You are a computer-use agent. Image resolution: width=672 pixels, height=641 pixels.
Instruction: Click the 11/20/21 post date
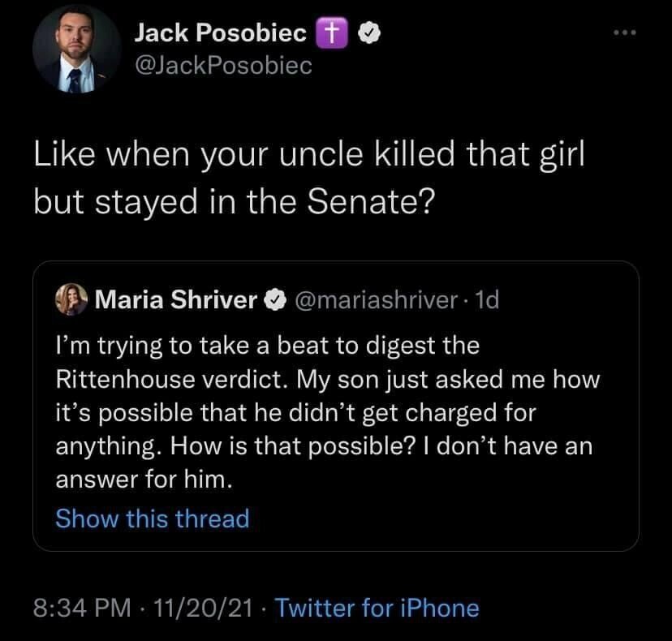[x=200, y=607]
